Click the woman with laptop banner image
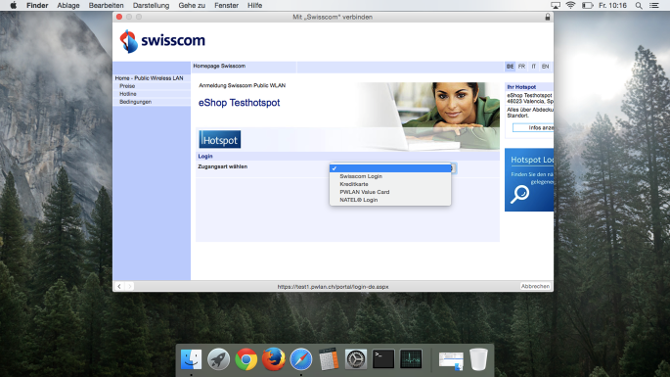The height and width of the screenshot is (377, 670). point(429,116)
